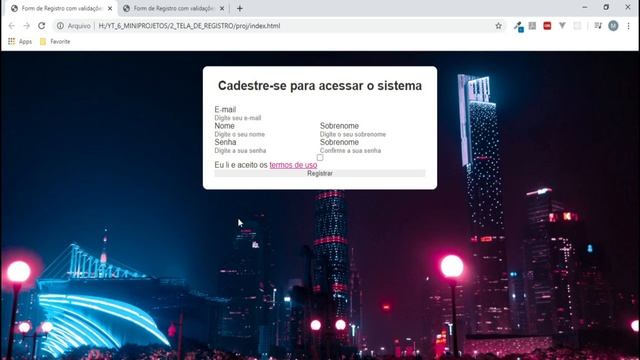This screenshot has height=360, width=640.
Task: Focus the Digite o seu sobrenome field
Action: coord(372,134)
